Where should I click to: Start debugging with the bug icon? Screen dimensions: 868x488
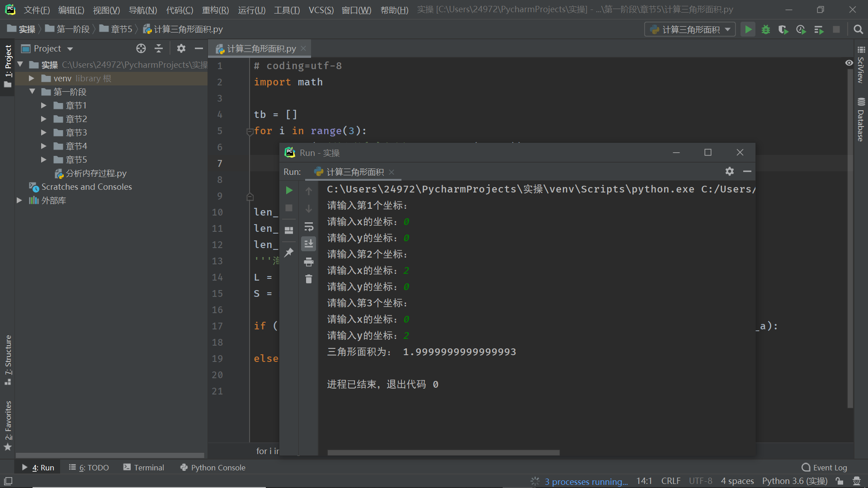(766, 29)
